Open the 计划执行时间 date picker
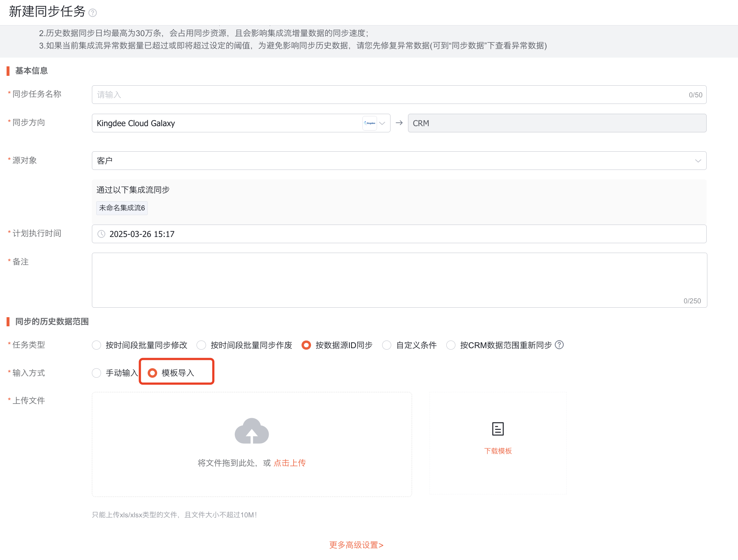This screenshot has width=738, height=560. pos(399,234)
